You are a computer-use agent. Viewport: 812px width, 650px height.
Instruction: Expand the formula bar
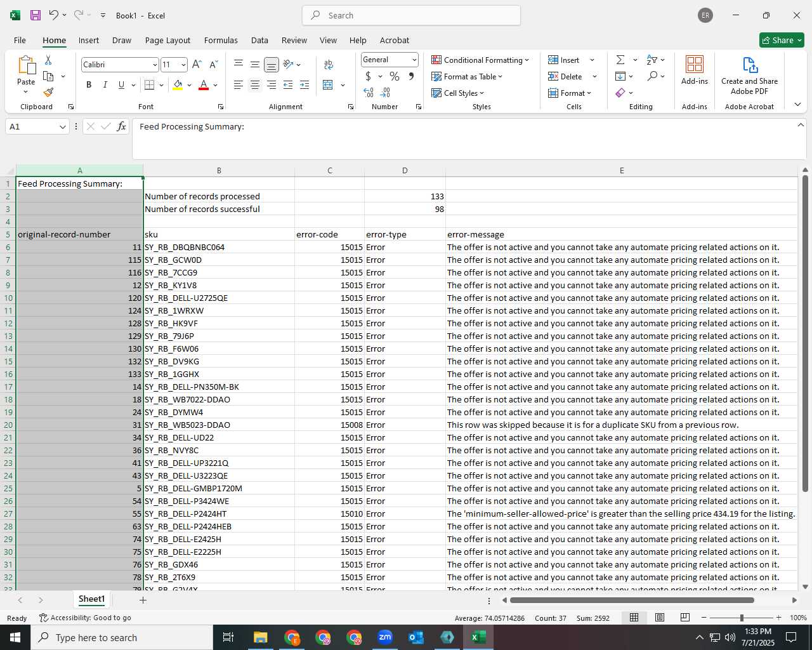pyautogui.click(x=801, y=125)
